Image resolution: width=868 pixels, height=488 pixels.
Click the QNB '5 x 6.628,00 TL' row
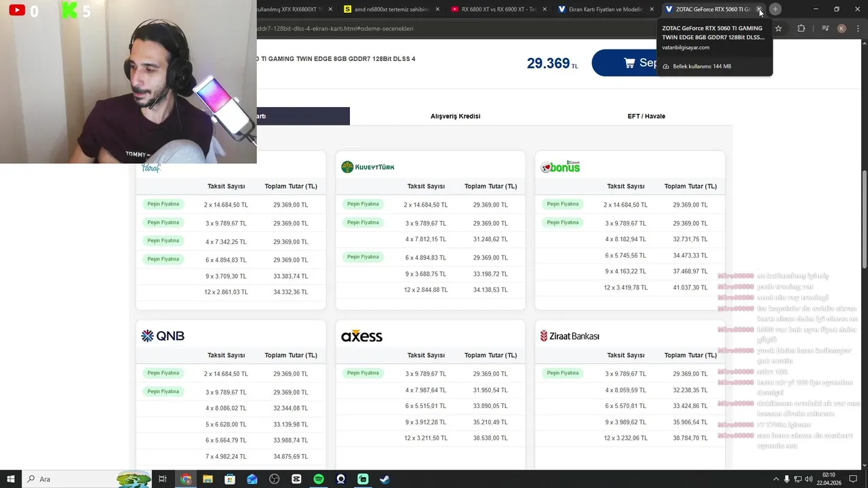[x=231, y=424]
